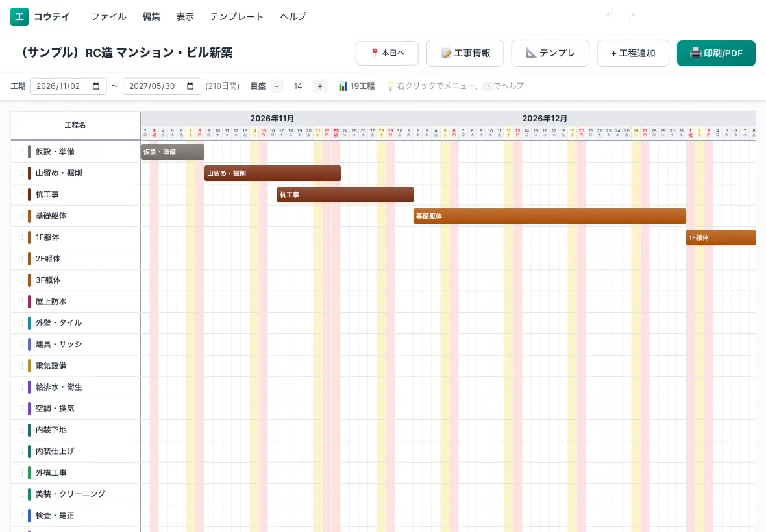Select 美装・クリーニング row name
The image size is (766, 532).
[x=70, y=494]
